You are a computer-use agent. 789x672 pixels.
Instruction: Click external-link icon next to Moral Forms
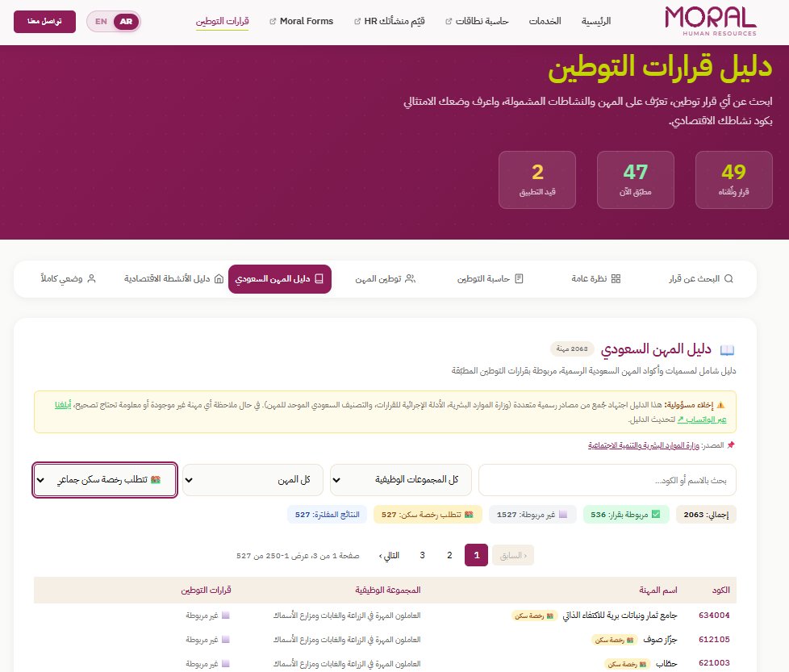[x=273, y=22]
